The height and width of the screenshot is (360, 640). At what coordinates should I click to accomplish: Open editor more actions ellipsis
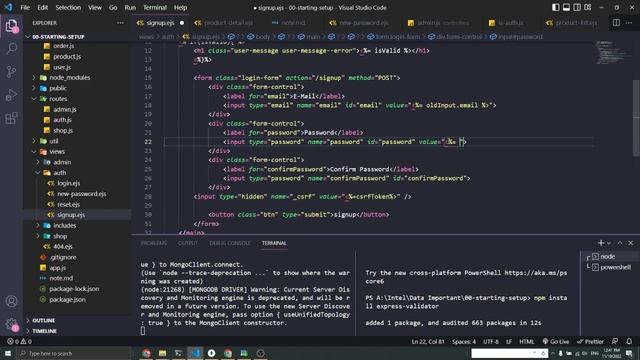tap(629, 23)
